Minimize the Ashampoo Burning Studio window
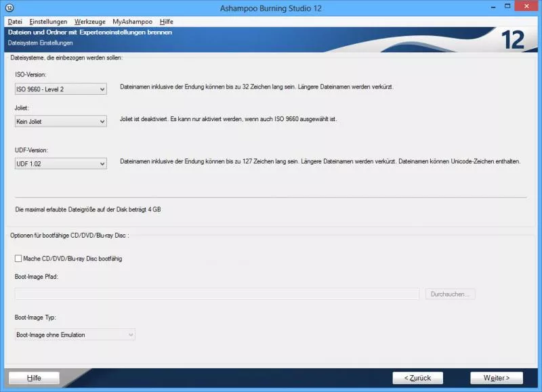The width and height of the screenshot is (542, 392). coord(493,7)
